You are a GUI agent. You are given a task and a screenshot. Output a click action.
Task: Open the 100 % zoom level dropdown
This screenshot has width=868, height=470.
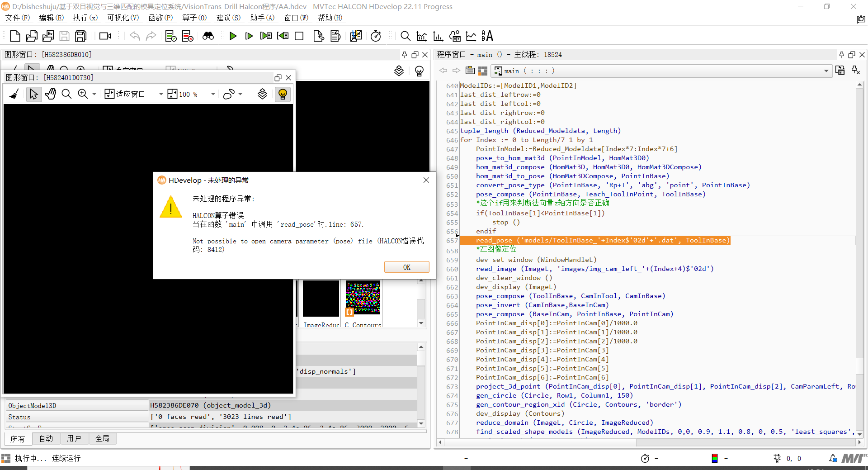[212, 94]
